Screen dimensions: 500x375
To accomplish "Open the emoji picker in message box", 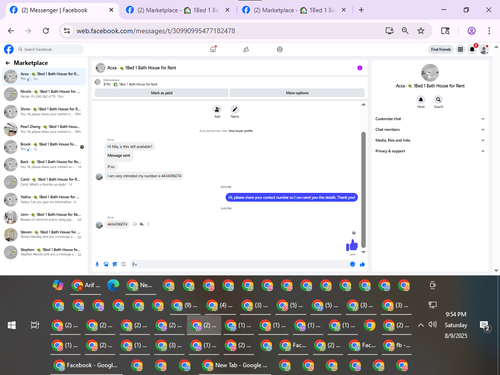I will (352, 264).
